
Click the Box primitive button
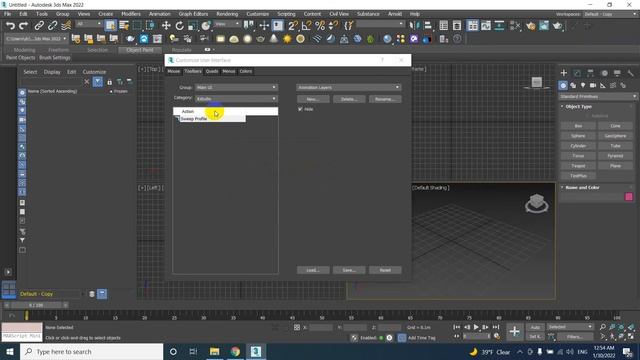pos(578,126)
